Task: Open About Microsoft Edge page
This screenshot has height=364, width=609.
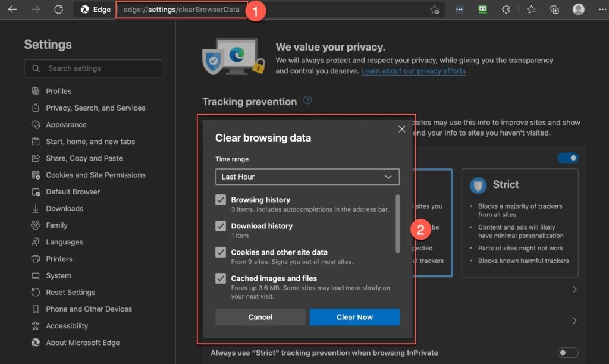Action: tap(83, 342)
